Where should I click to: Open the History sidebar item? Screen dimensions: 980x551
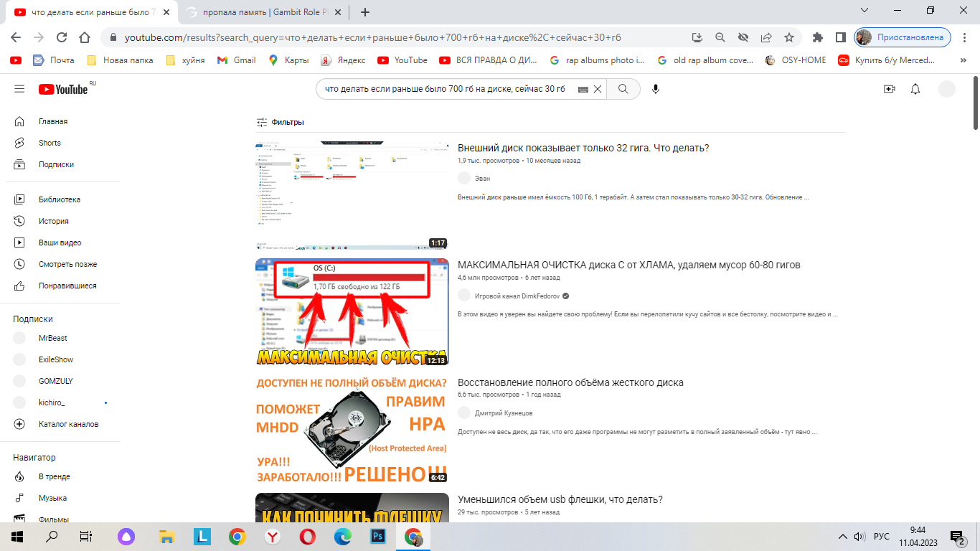tap(53, 221)
